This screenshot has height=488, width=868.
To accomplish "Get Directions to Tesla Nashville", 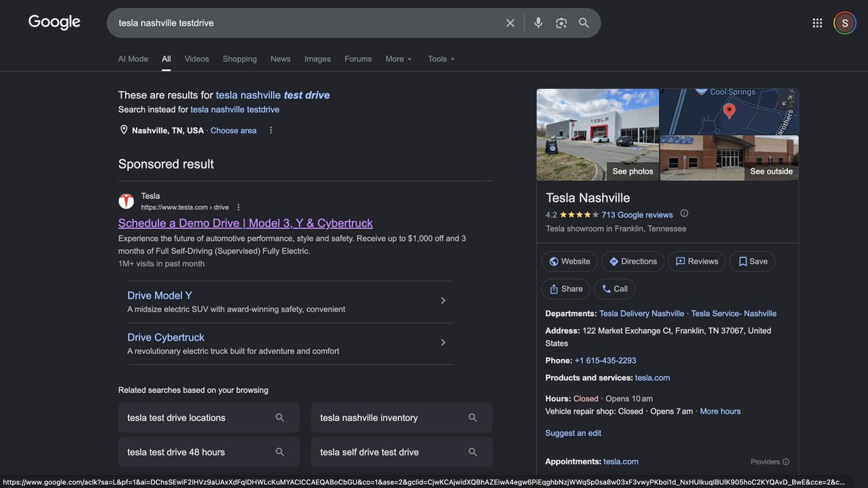I will [633, 262].
